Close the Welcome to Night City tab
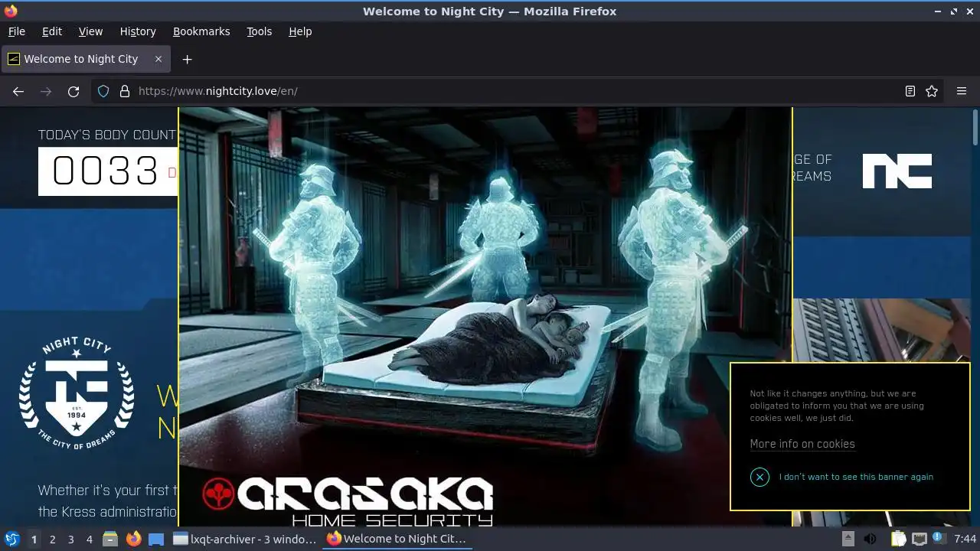 [x=158, y=59]
